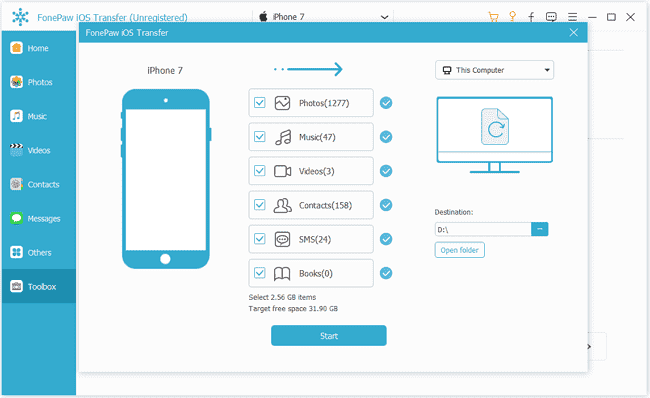
Task: Uncheck the Music(47) checkbox
Action: point(260,136)
